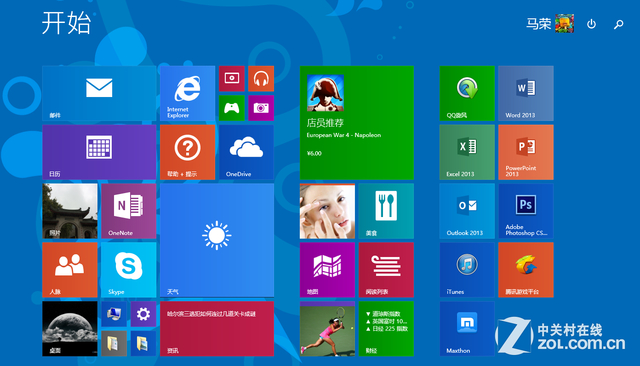
Task: Launch the OneNote tile
Action: point(129,211)
